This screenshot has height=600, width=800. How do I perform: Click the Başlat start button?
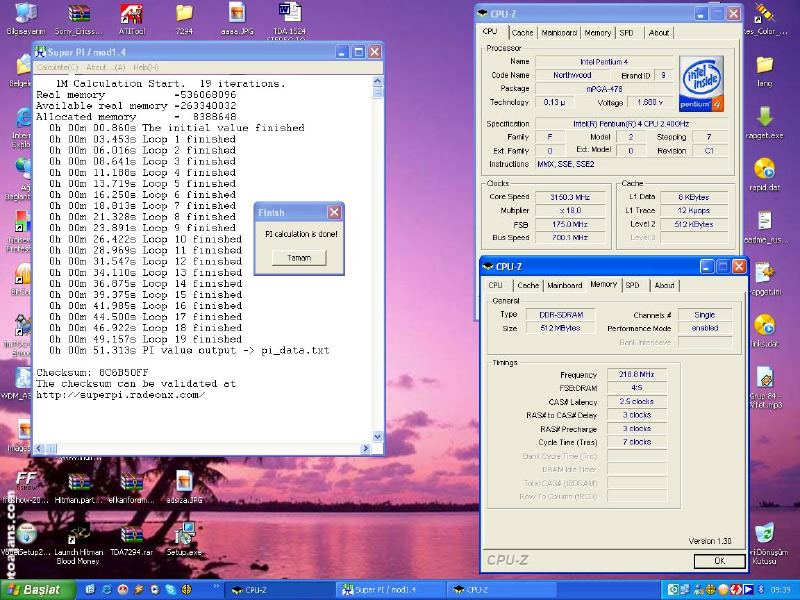pyautogui.click(x=37, y=590)
